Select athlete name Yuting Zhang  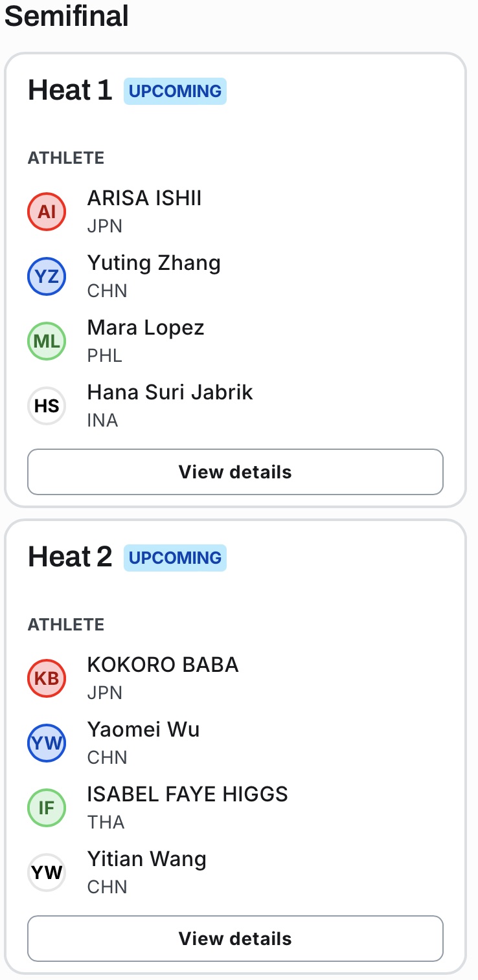click(x=154, y=263)
